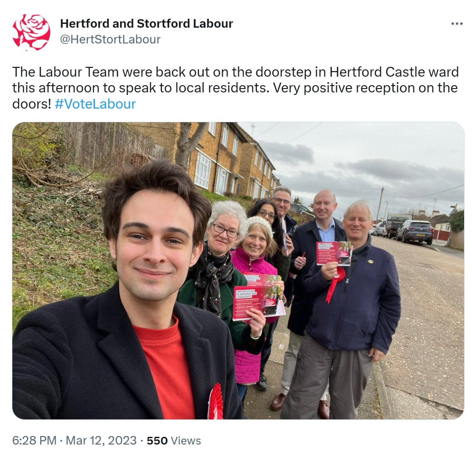Viewport: 476px width, 459px height.
Task: Open Hertford and Stortford Labour profile name
Action: click(146, 24)
